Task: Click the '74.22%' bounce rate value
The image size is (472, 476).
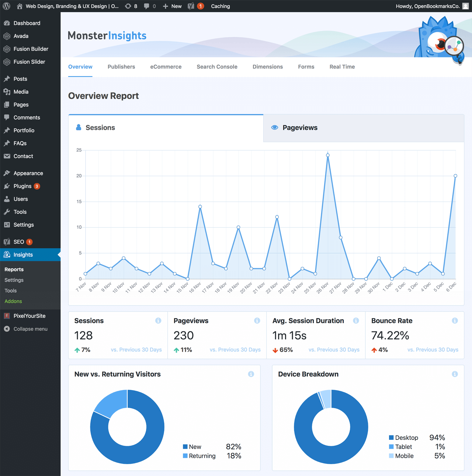Action: click(x=390, y=335)
